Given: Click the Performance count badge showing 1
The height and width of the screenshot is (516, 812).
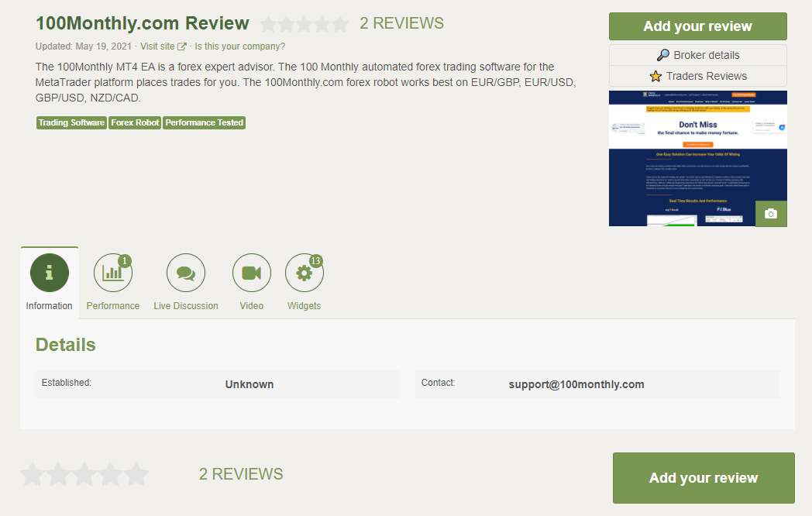Looking at the screenshot, I should coord(124,260).
